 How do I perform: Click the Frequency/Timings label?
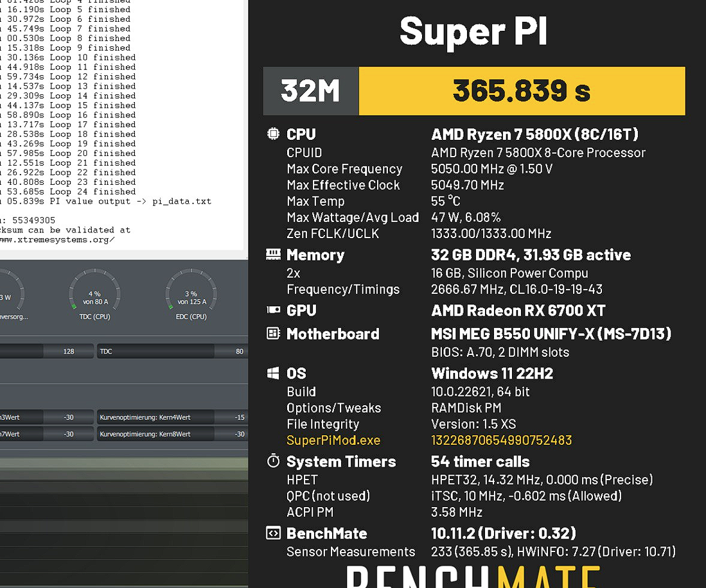[x=343, y=290]
